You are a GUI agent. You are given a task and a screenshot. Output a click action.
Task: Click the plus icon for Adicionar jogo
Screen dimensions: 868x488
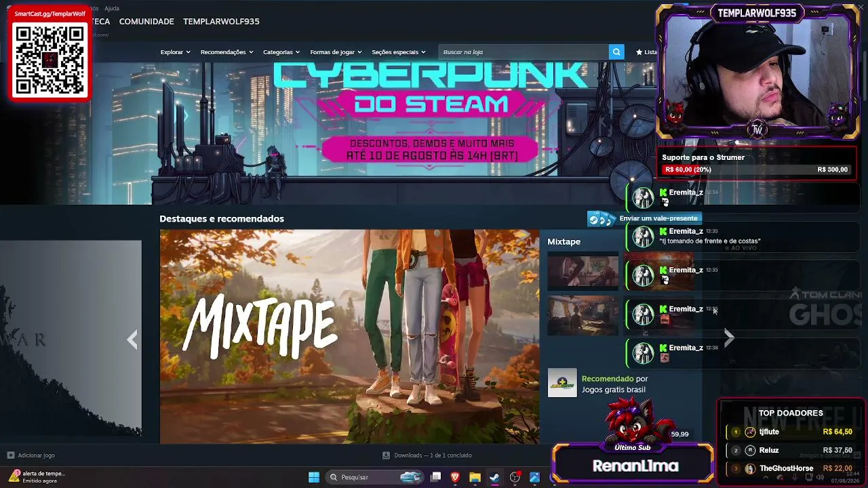point(10,455)
